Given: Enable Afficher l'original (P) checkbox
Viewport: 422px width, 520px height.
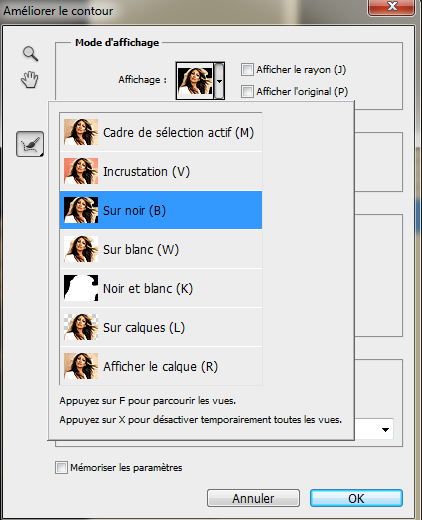Looking at the screenshot, I should pyautogui.click(x=247, y=91).
